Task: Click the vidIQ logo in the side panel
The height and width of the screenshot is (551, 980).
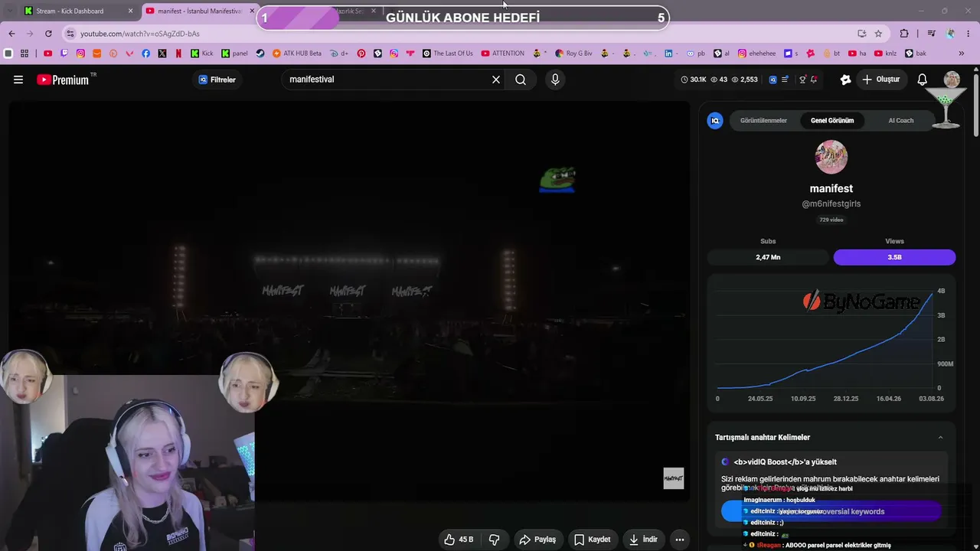Action: [x=715, y=120]
